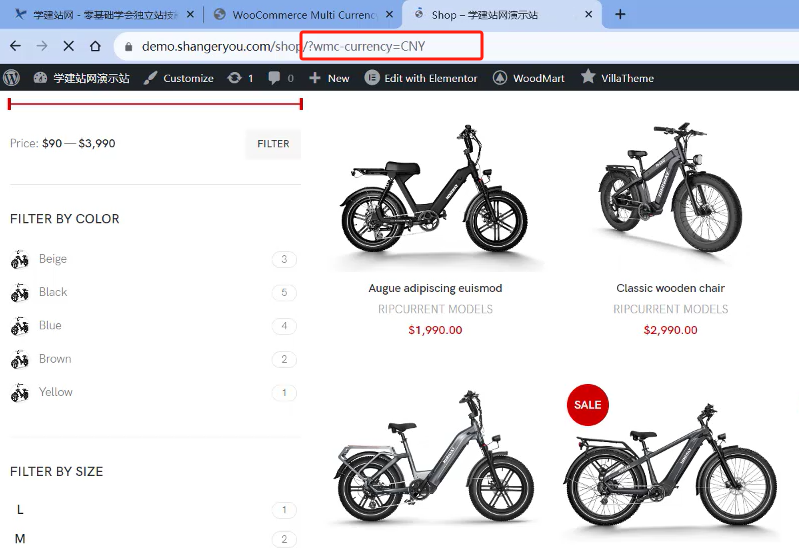Expand the New content menu

point(329,78)
